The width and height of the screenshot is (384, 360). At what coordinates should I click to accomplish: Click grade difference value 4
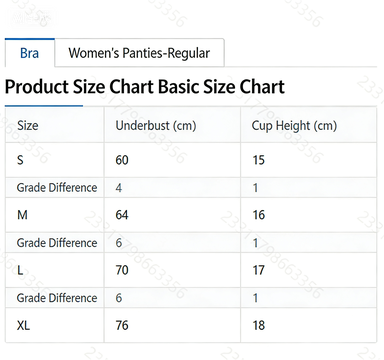pyautogui.click(x=119, y=188)
